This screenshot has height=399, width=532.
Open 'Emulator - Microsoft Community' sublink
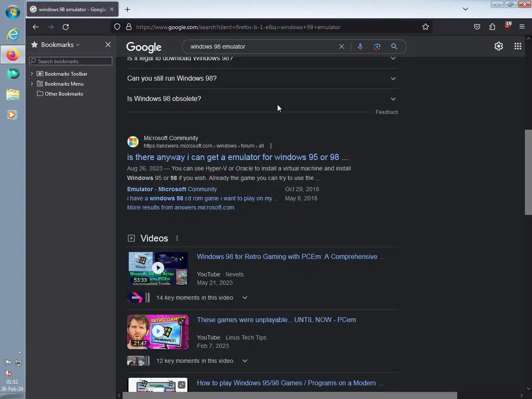click(x=172, y=189)
